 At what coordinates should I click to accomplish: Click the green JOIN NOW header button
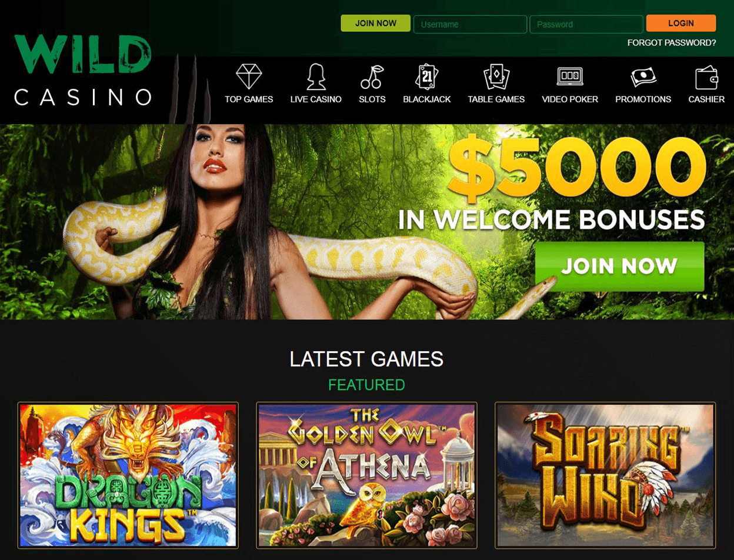click(376, 24)
